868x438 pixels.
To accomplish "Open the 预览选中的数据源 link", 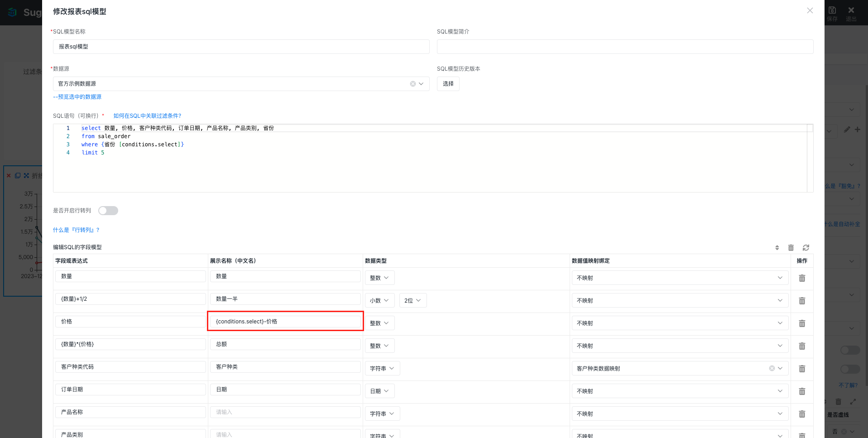I will click(x=77, y=97).
